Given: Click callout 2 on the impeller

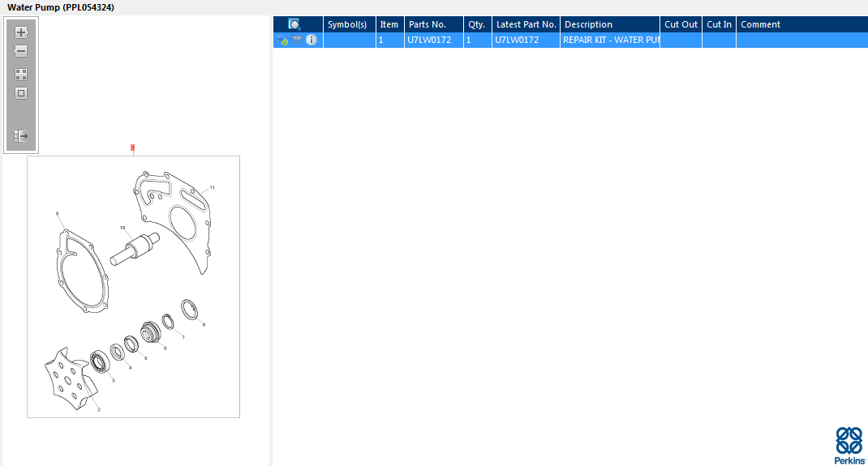Looking at the screenshot, I should tap(99, 409).
